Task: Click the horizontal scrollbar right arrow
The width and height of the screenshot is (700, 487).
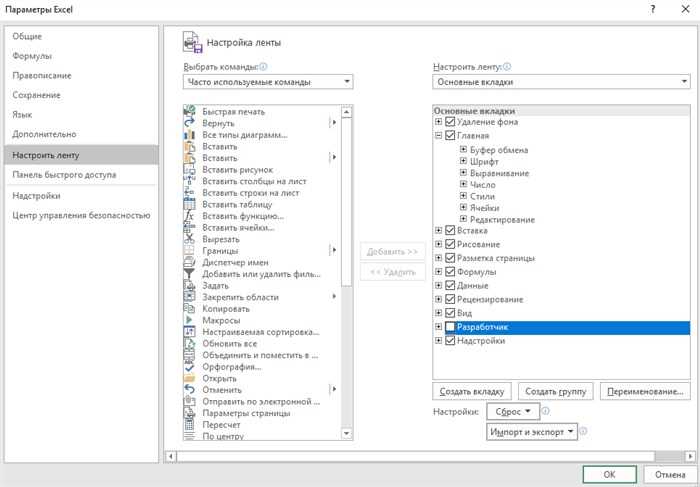Action: [691, 456]
